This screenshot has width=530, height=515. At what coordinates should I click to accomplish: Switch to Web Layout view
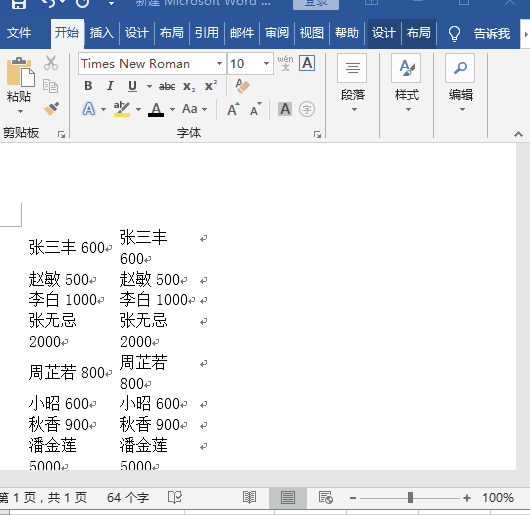click(x=326, y=497)
